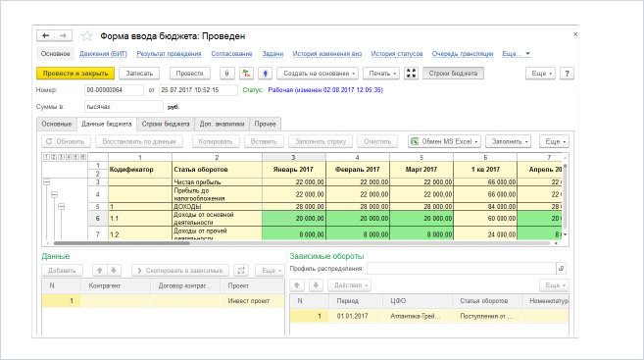Click the blue lightbulb icon in toolbar

click(266, 74)
